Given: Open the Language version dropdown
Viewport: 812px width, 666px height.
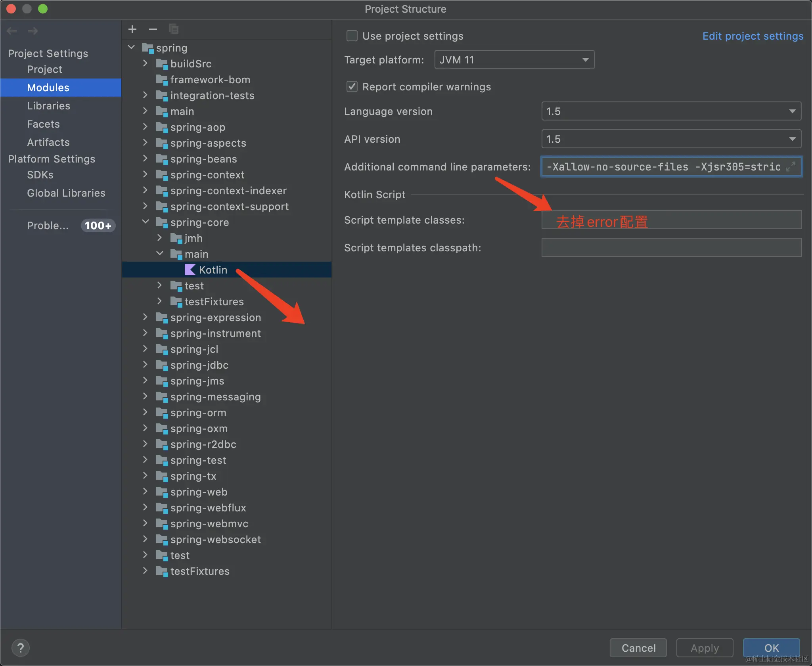Looking at the screenshot, I should click(671, 111).
